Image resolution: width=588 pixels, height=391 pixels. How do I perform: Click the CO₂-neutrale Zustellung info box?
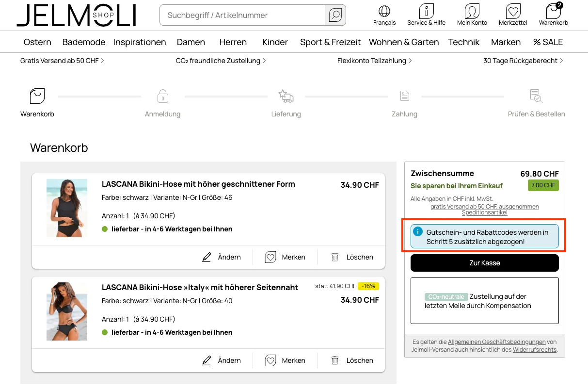[485, 301]
